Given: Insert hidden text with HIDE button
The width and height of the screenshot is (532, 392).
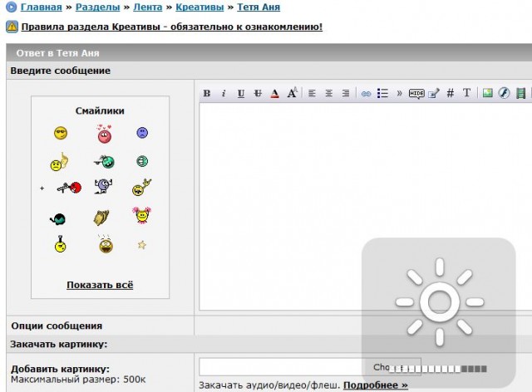Looking at the screenshot, I should (x=416, y=94).
